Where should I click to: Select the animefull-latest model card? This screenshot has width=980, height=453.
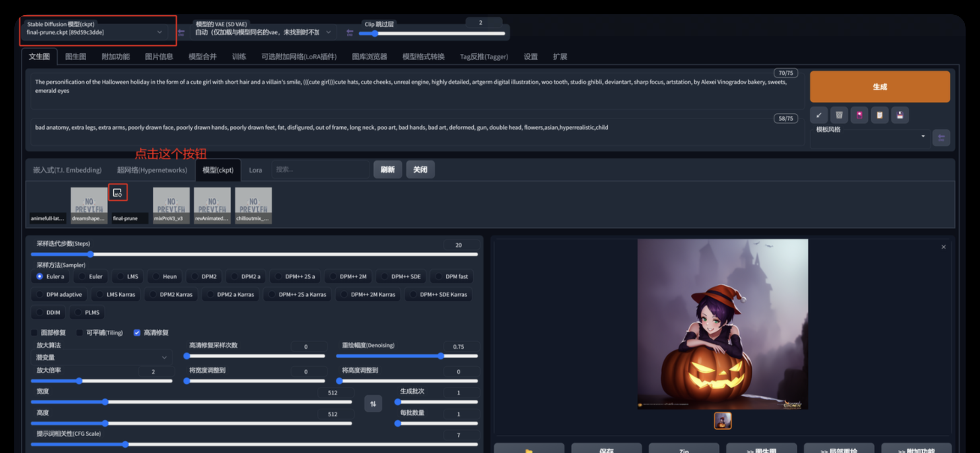pyautogui.click(x=48, y=206)
